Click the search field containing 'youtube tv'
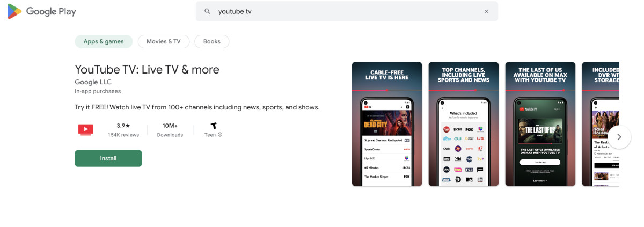 pos(347,11)
